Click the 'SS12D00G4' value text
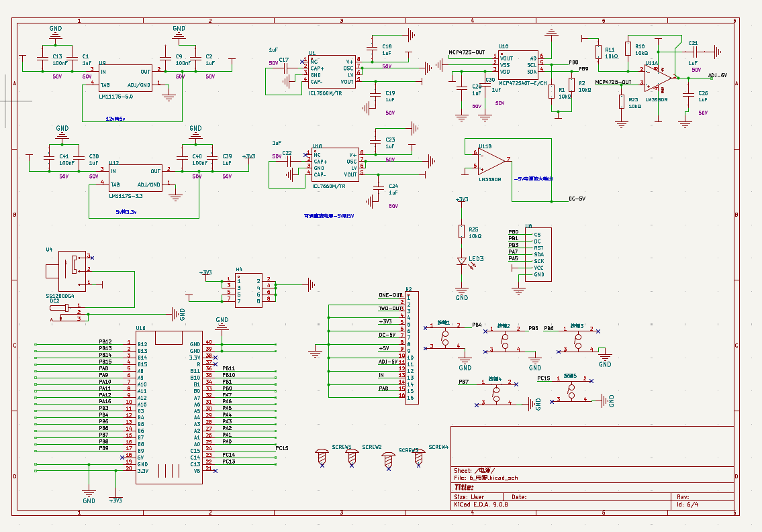This screenshot has height=532, width=762. [x=60, y=296]
